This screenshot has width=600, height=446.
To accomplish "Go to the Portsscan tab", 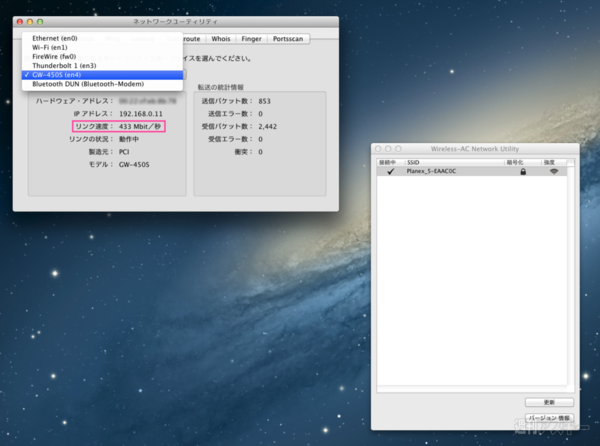I will coord(289,39).
